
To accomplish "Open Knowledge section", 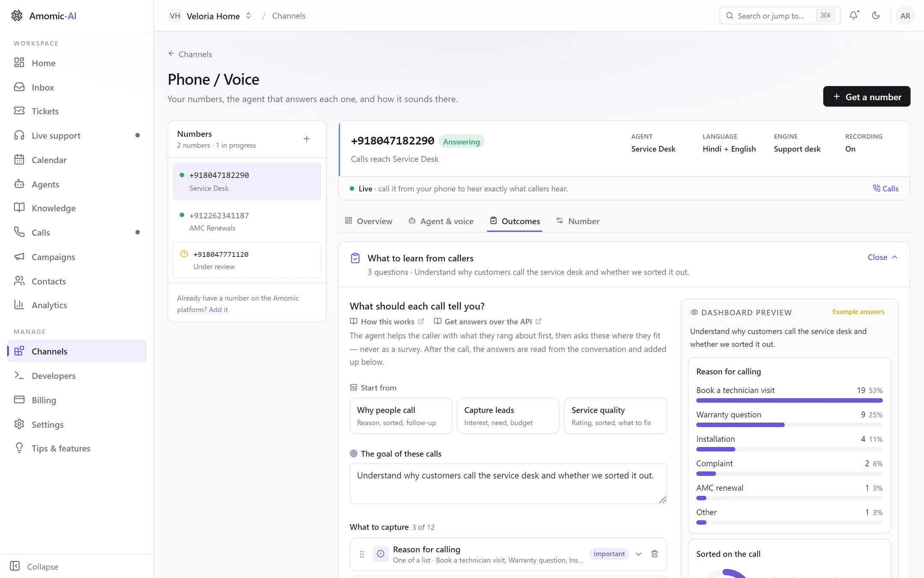I will pos(77,209).
